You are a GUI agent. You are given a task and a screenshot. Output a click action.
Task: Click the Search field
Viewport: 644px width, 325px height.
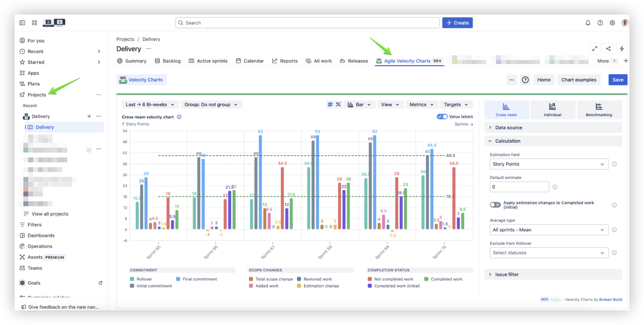coord(307,23)
